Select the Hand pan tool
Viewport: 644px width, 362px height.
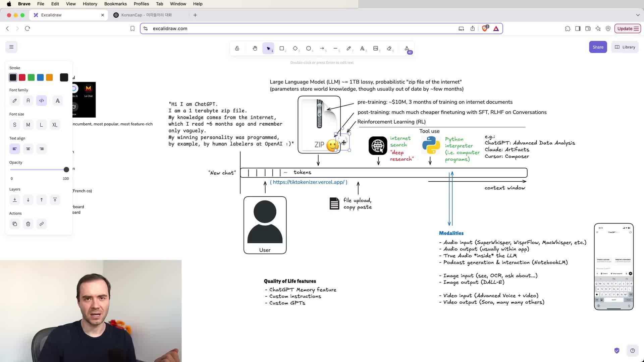255,48
